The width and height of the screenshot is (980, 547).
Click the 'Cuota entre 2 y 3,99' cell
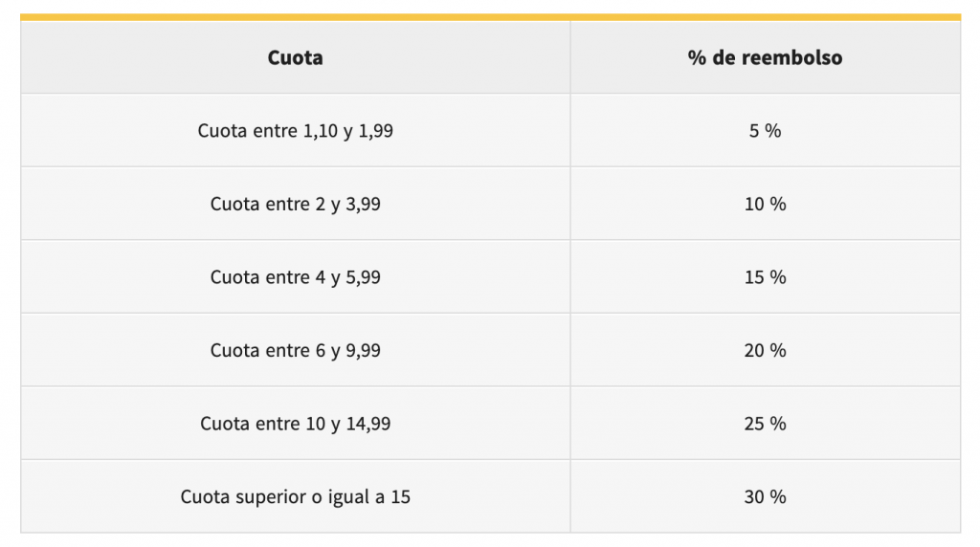coord(295,204)
